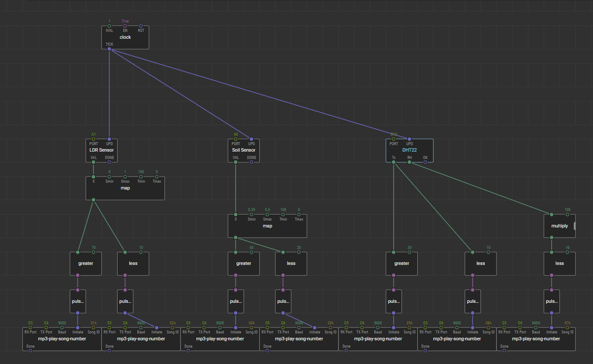Click the UPD pin on LDR Sensor
Screen dimensions: 593x364
(x=109, y=139)
